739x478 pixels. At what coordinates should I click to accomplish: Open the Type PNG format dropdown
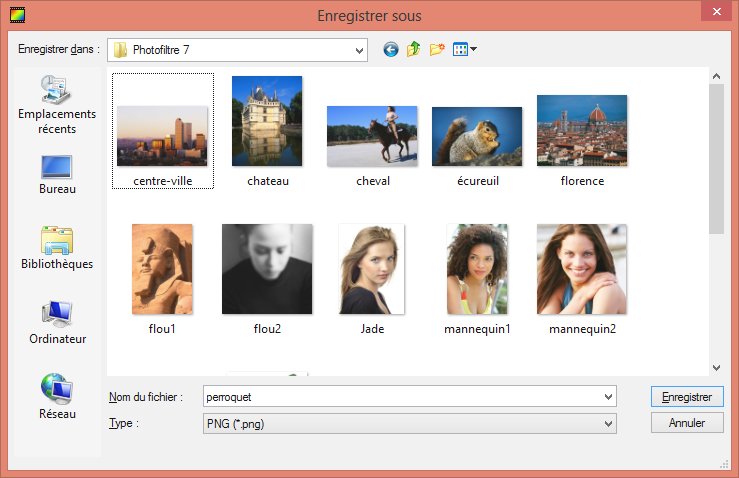tap(608, 424)
